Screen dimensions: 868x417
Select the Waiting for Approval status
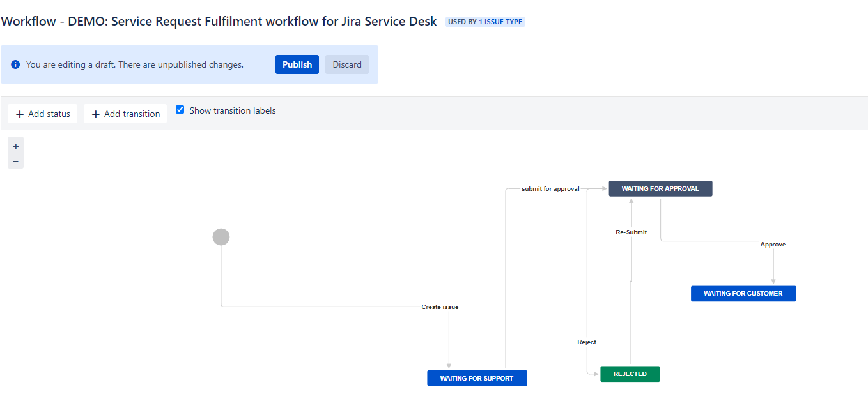click(660, 188)
